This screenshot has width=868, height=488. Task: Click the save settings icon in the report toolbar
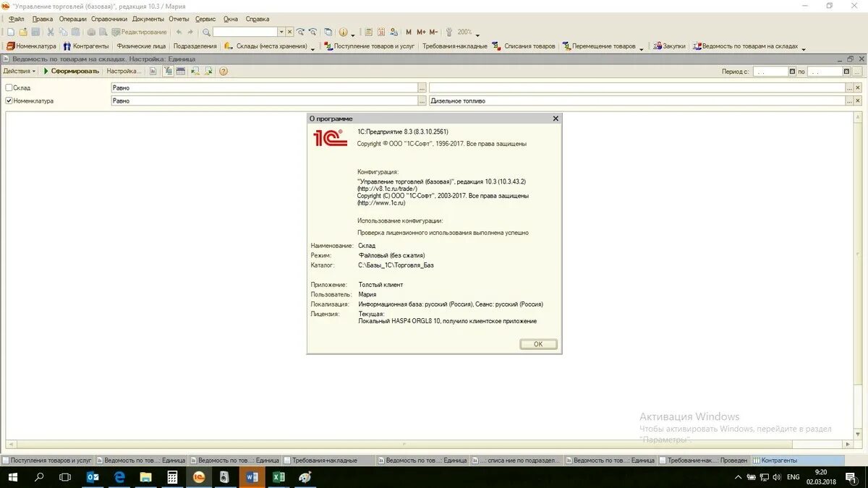208,71
